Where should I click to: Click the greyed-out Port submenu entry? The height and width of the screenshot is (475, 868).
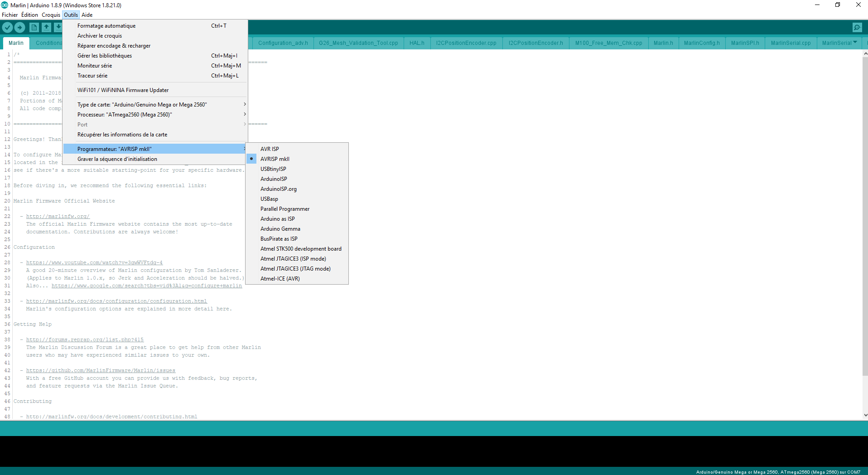point(155,125)
